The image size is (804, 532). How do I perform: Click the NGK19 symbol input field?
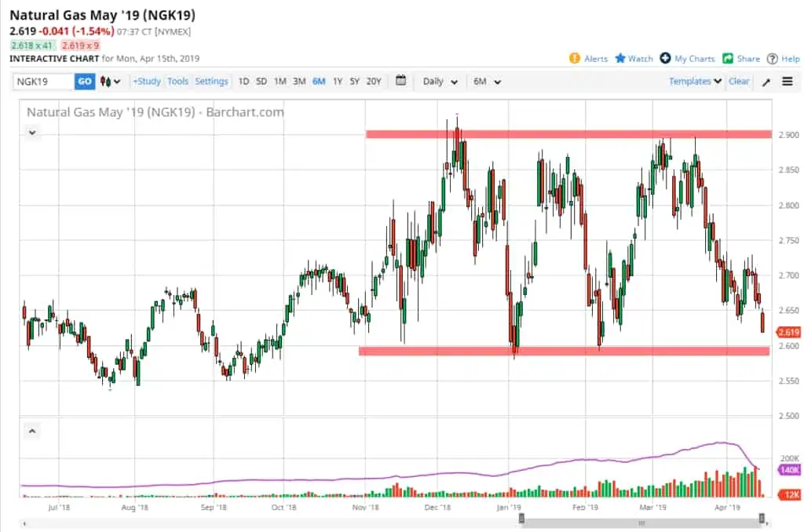[44, 82]
